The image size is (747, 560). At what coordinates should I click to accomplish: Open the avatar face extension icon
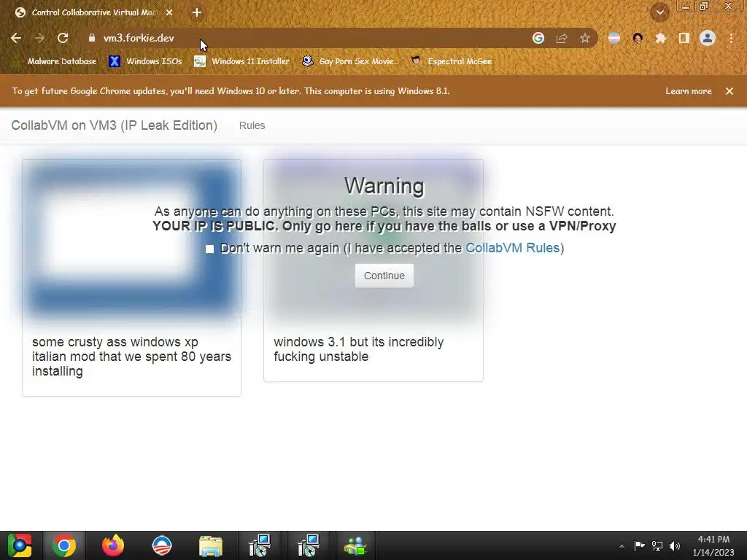(x=638, y=38)
